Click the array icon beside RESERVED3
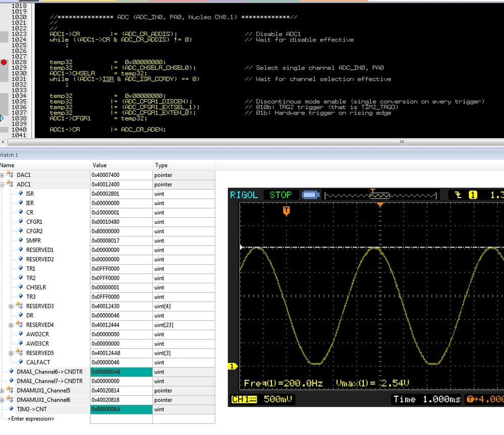Image resolution: width=504 pixels, height=435 pixels. 19,305
